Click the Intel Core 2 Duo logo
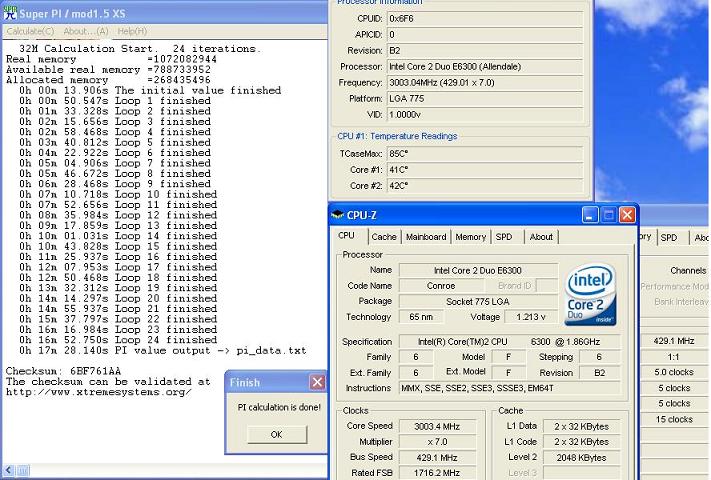Screen dimensions: 711x480 click(x=590, y=295)
